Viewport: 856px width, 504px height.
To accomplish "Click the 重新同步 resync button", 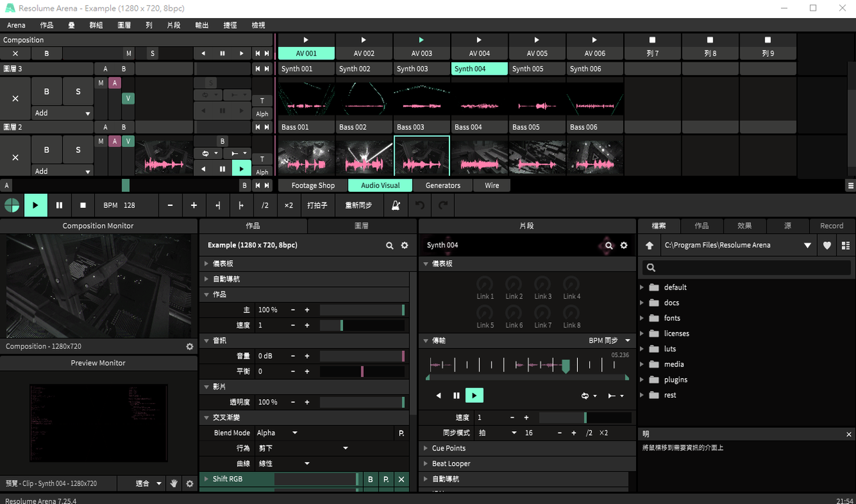I will (x=358, y=205).
